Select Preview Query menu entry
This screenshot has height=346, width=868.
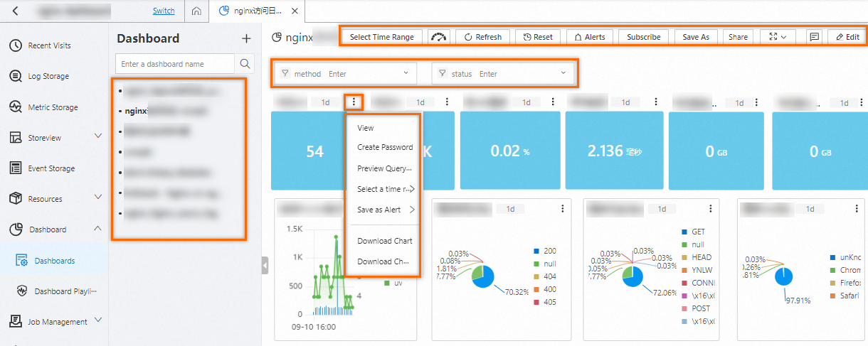384,168
